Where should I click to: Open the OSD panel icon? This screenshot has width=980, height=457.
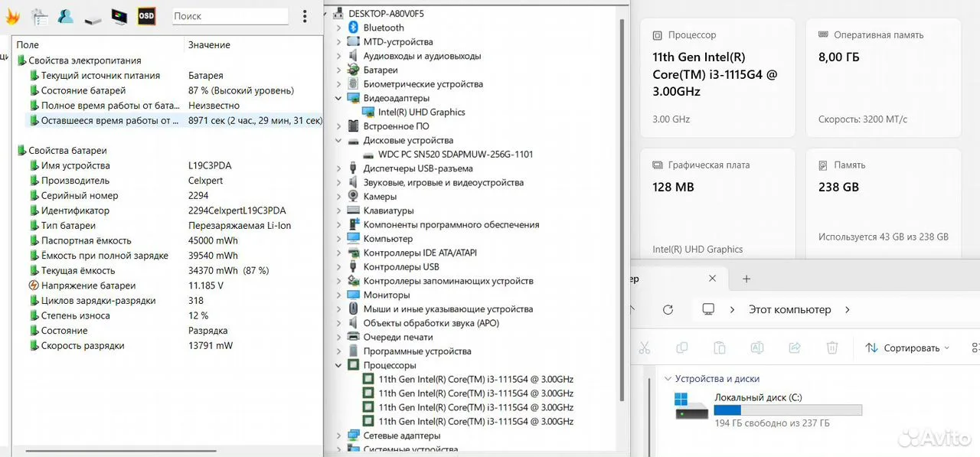click(x=146, y=16)
